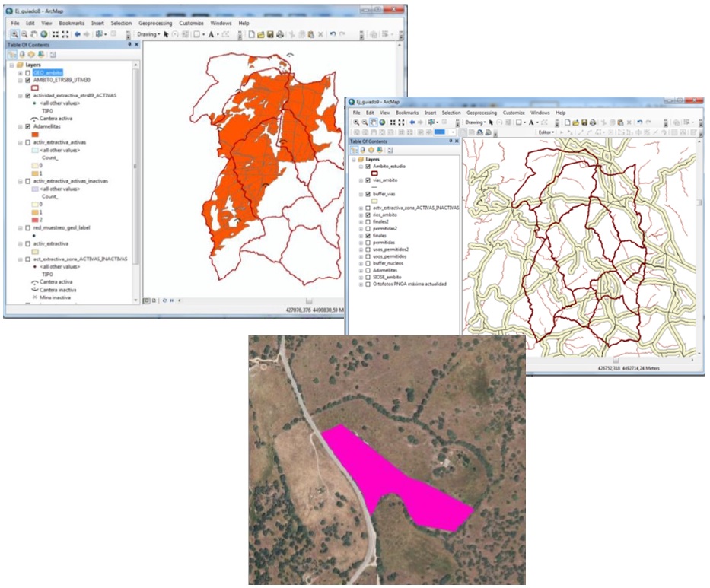Select the List By Drawing Order icon
The image size is (710, 588).
click(x=11, y=55)
